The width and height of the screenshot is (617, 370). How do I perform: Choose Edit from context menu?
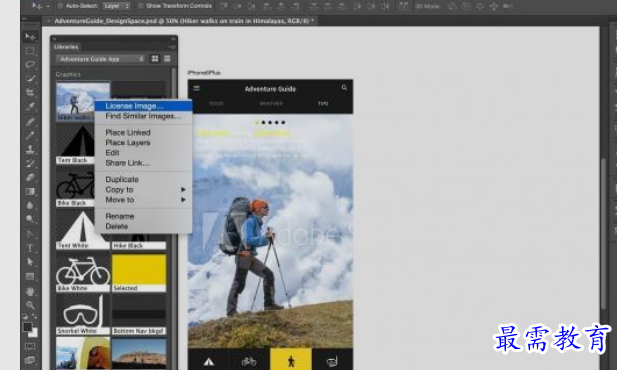pos(143,153)
